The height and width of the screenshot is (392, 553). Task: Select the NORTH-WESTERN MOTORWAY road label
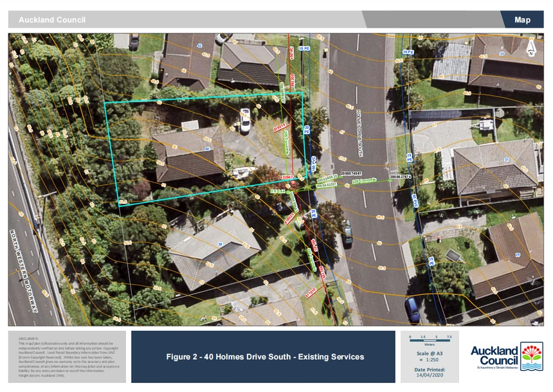coord(23,271)
